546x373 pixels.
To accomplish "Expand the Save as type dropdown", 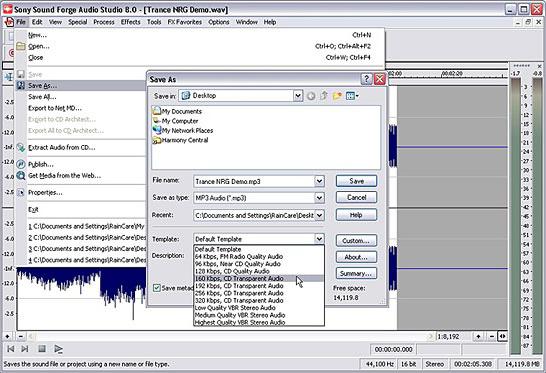I will 319,198.
